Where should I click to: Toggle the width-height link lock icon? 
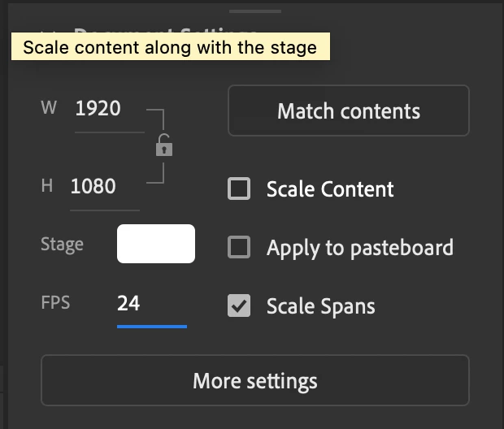pyautogui.click(x=164, y=146)
